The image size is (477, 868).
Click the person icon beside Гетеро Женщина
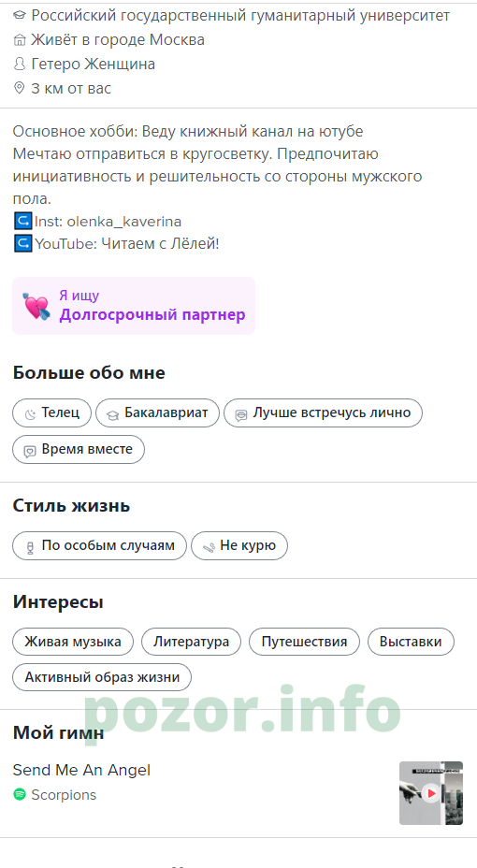[x=20, y=65]
